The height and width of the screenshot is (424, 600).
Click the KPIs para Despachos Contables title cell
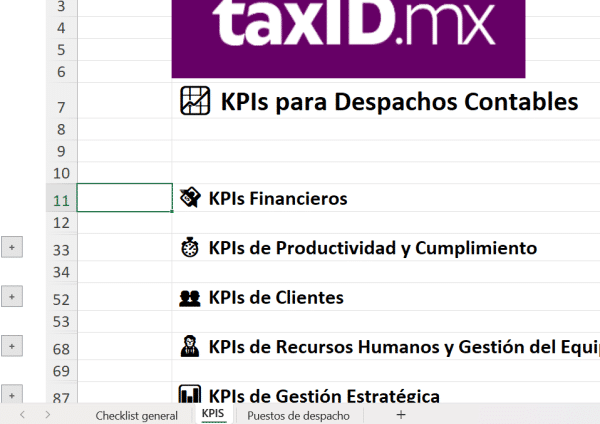click(398, 102)
